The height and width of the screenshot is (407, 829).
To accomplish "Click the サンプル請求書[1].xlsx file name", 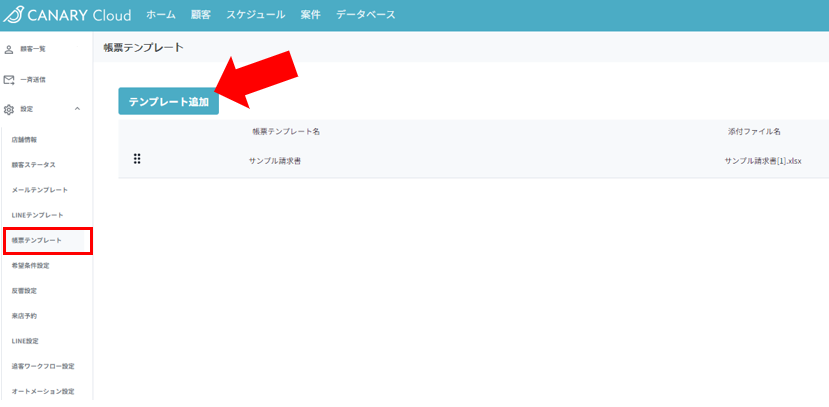I will [x=763, y=162].
